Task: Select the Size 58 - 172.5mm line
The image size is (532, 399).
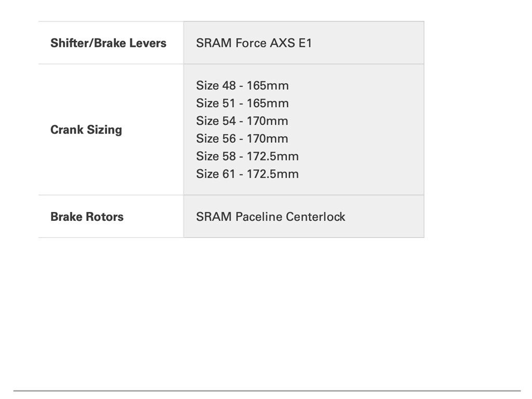Action: point(247,156)
